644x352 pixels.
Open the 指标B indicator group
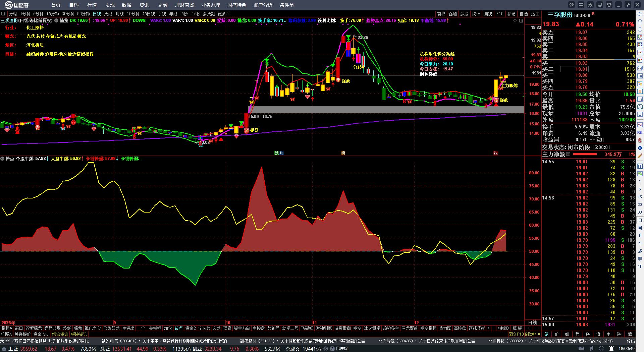pyautogui.click(x=503, y=328)
